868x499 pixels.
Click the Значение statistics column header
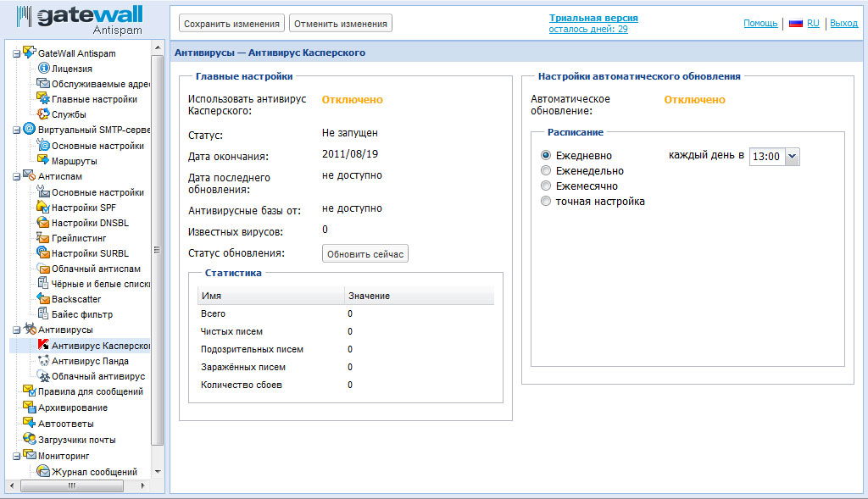tap(419, 296)
